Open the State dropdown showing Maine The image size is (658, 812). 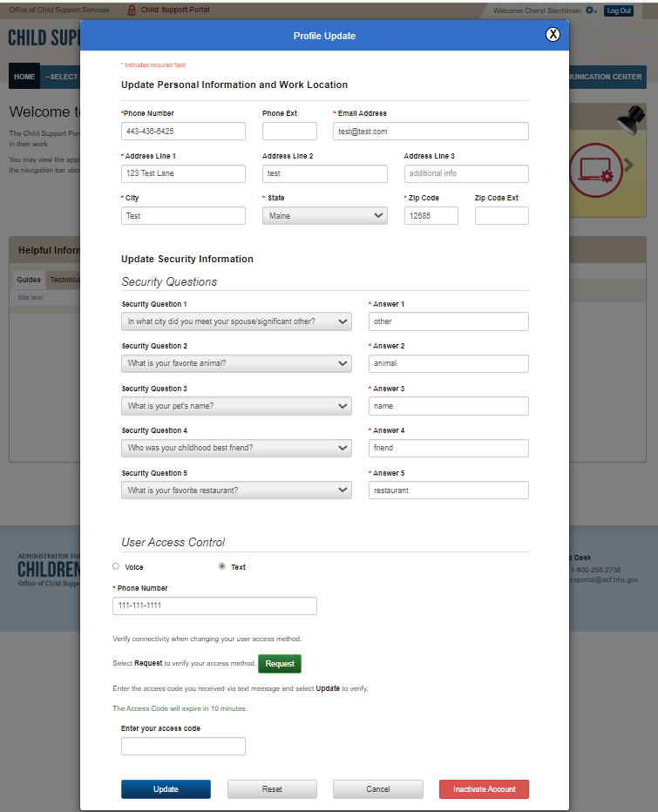(x=324, y=216)
